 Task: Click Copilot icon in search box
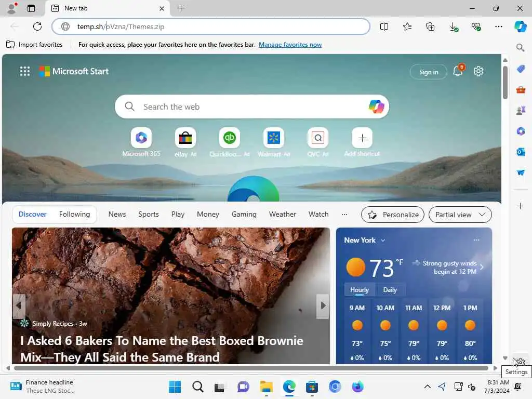pos(376,107)
